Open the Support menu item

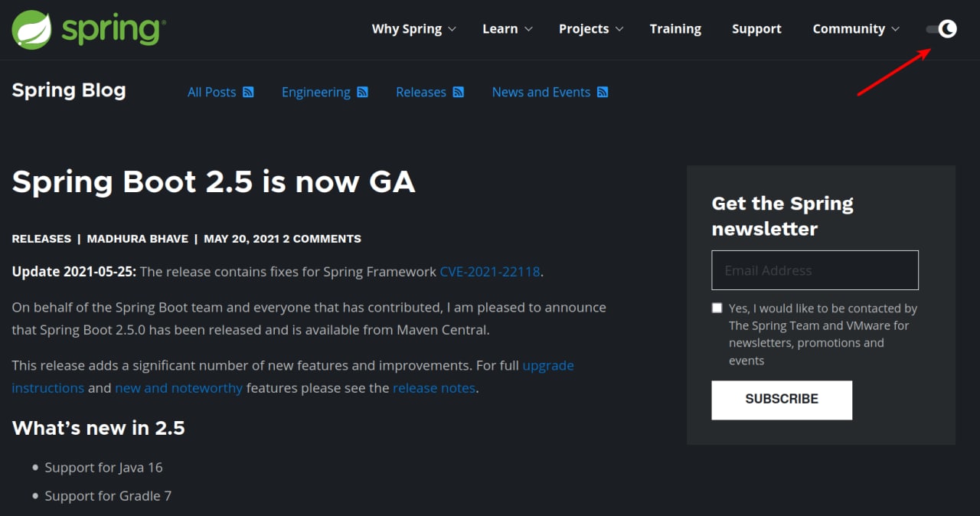click(x=756, y=29)
